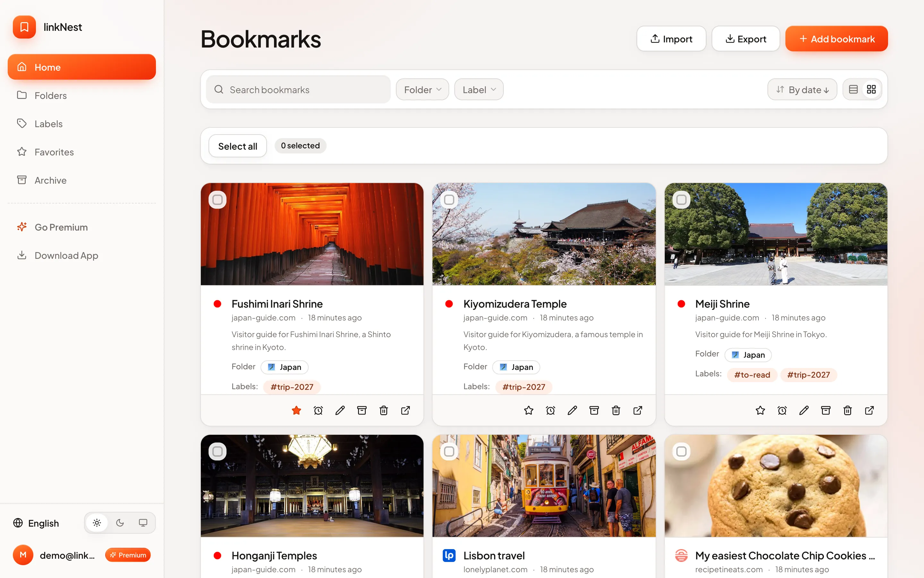Image resolution: width=924 pixels, height=578 pixels.
Task: Tick the Meiji Shrine card checkbox
Action: pyautogui.click(x=681, y=199)
